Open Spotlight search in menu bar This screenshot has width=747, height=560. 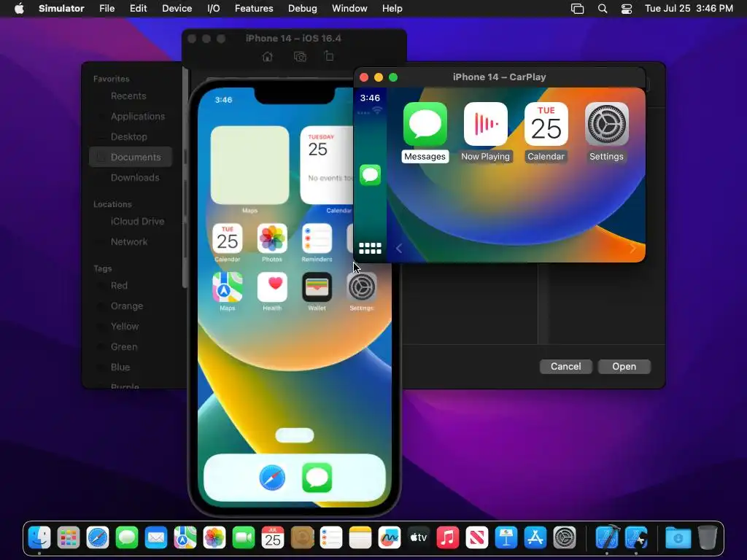point(603,9)
